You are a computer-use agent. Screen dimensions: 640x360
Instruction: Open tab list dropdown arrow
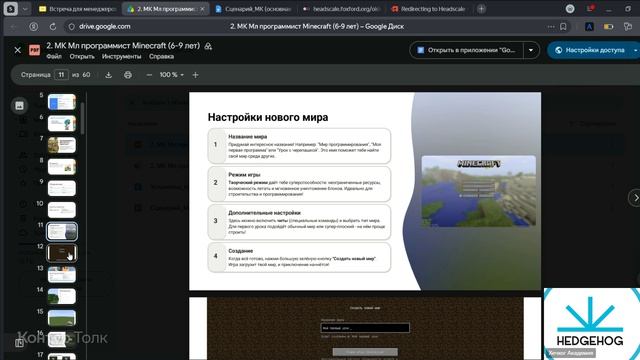[x=25, y=9]
